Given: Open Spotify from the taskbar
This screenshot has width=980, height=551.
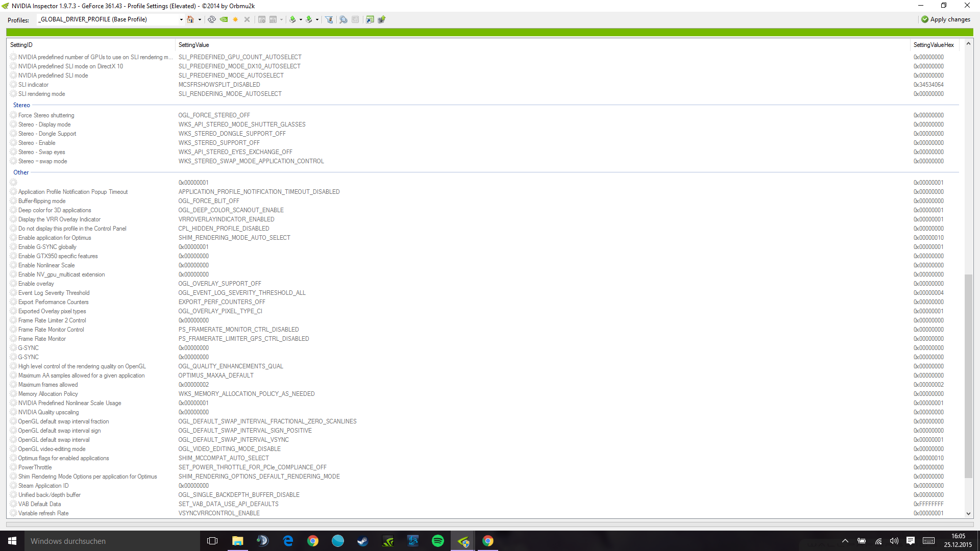Looking at the screenshot, I should [438, 541].
